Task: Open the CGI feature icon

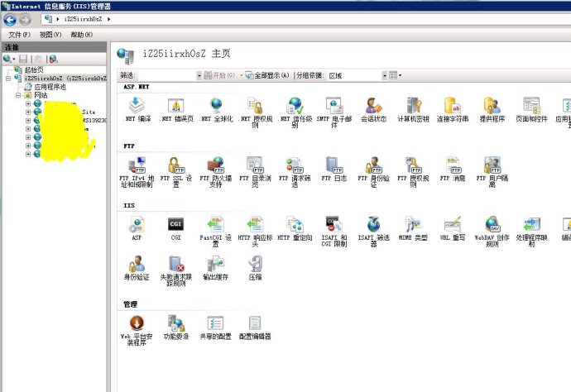Action: 176,224
